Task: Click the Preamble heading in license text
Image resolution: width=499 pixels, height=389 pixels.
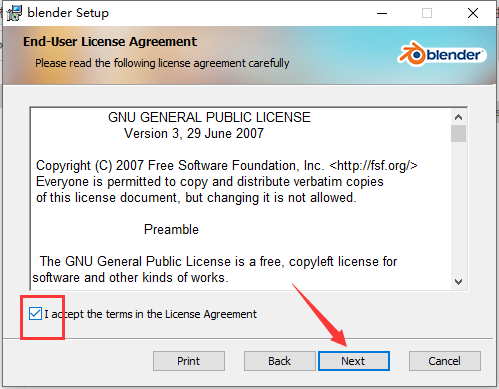Action: (x=171, y=229)
